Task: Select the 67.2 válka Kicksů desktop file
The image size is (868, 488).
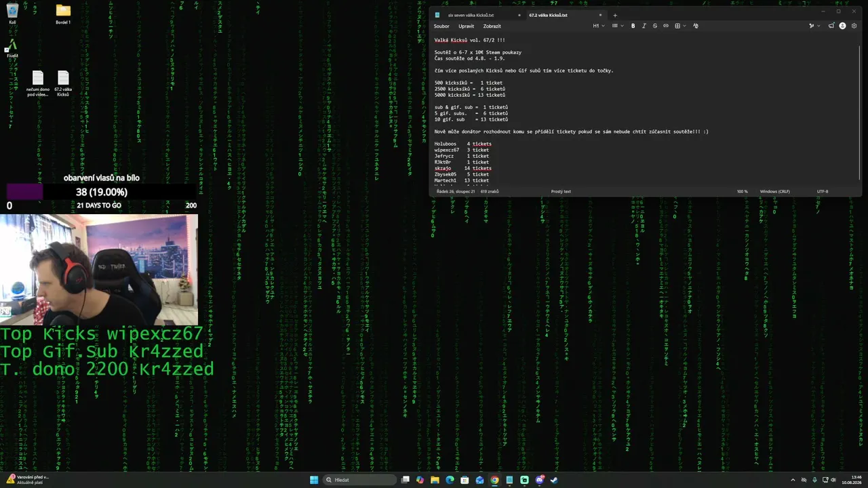Action: coord(63,83)
